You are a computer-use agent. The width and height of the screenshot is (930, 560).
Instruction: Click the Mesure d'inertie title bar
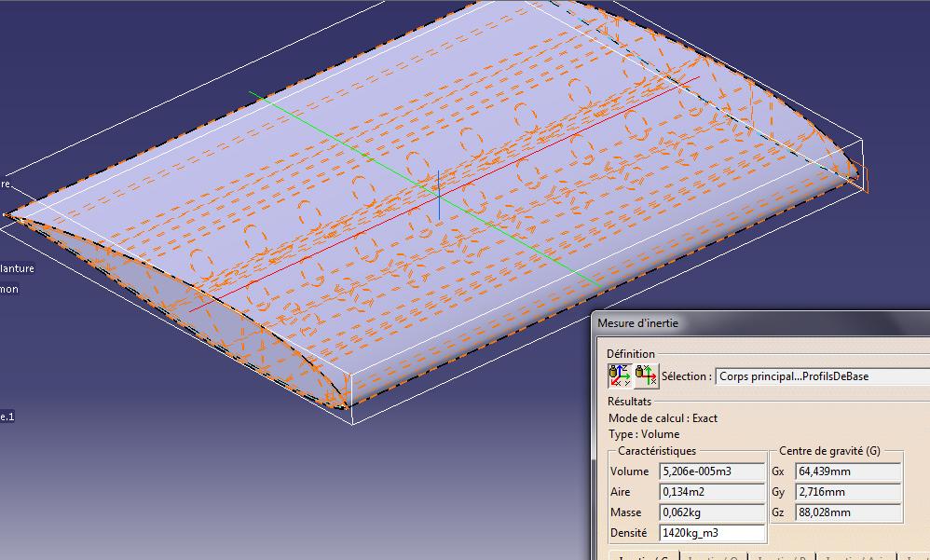pyautogui.click(x=761, y=323)
